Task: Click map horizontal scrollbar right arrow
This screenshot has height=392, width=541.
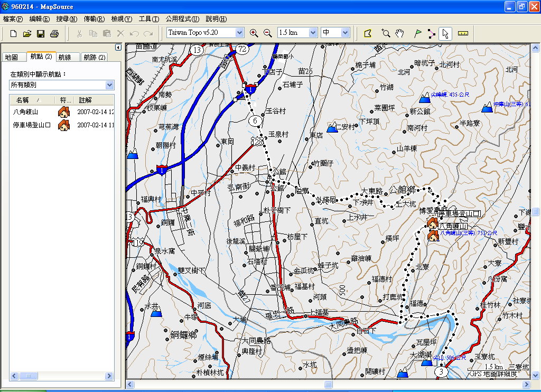Action: click(527, 385)
